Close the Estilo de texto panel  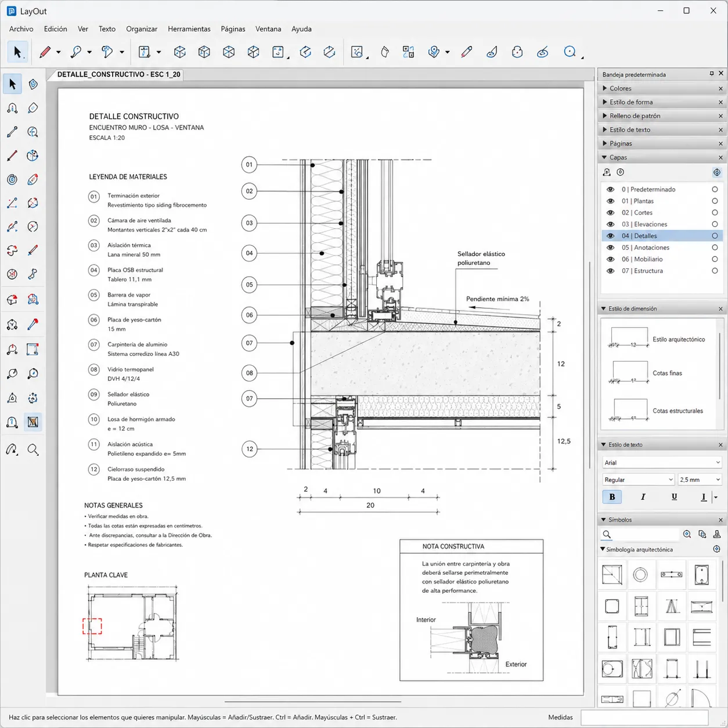point(720,445)
